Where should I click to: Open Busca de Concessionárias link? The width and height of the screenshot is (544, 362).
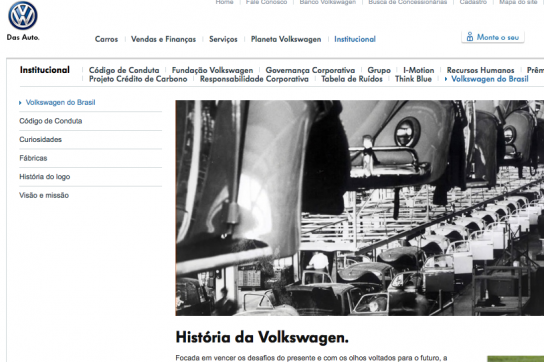click(408, 2)
